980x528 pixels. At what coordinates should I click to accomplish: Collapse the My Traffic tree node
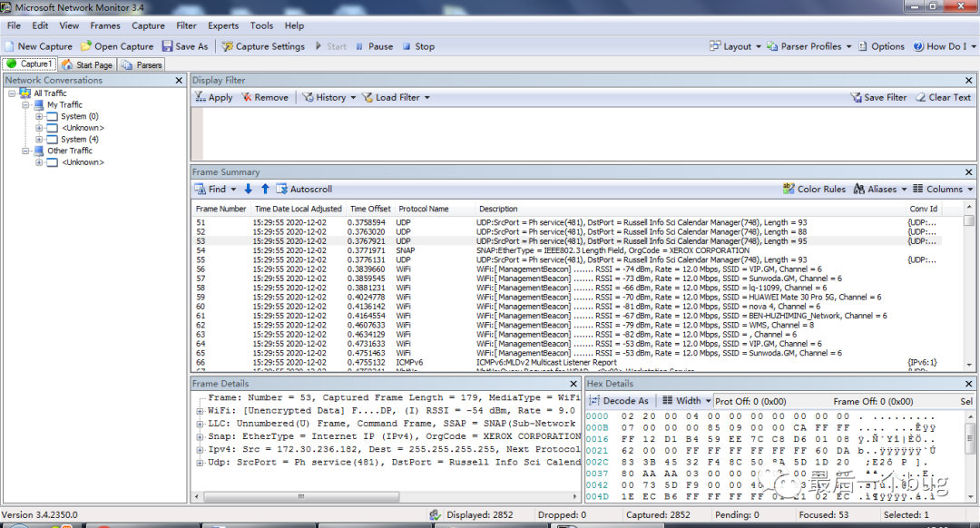click(25, 105)
